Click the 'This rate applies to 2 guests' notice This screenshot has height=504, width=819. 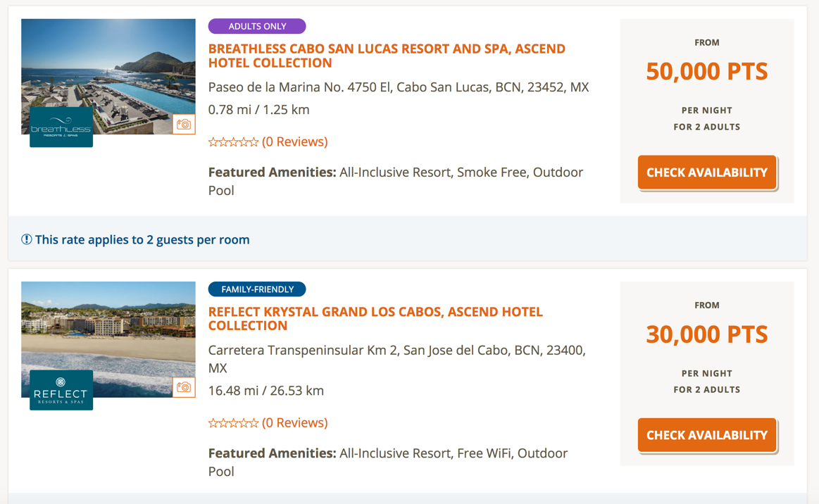coord(142,239)
